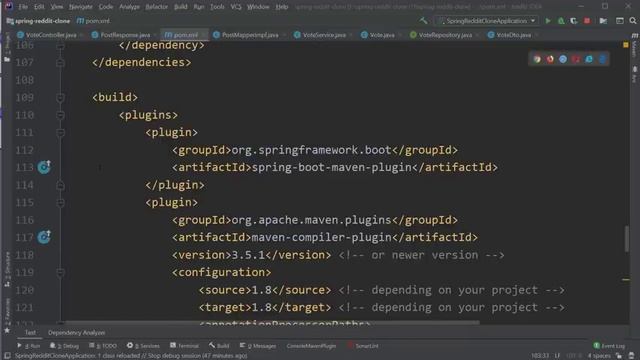Click the yellow inspection indicator at top right
The image size is (640, 360).
pyautogui.click(x=626, y=44)
